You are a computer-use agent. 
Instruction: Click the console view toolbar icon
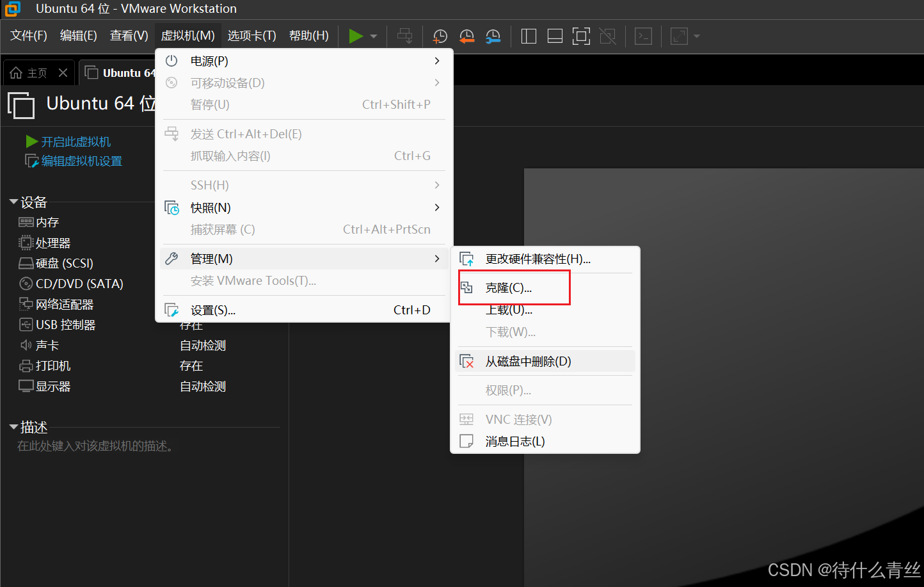tap(643, 36)
